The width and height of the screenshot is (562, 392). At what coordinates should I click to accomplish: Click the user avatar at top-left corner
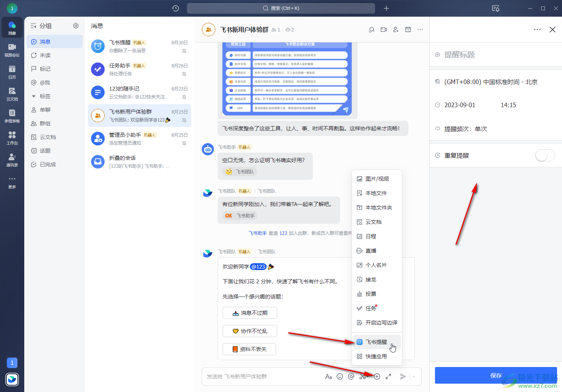coord(12,8)
